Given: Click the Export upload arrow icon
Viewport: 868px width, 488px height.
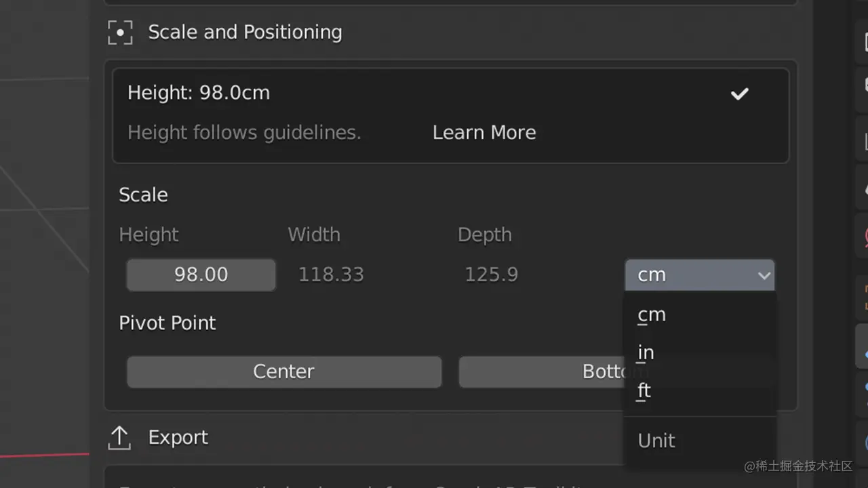Looking at the screenshot, I should (x=119, y=438).
